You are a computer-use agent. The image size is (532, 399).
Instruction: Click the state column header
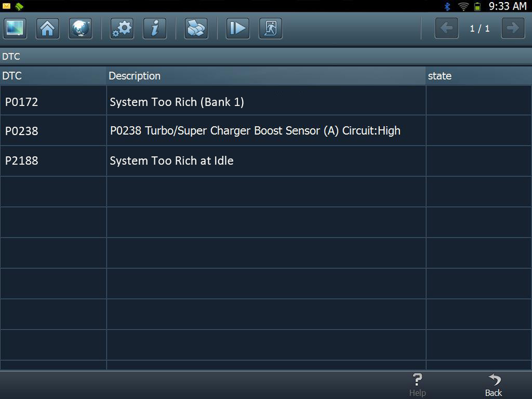[439, 76]
